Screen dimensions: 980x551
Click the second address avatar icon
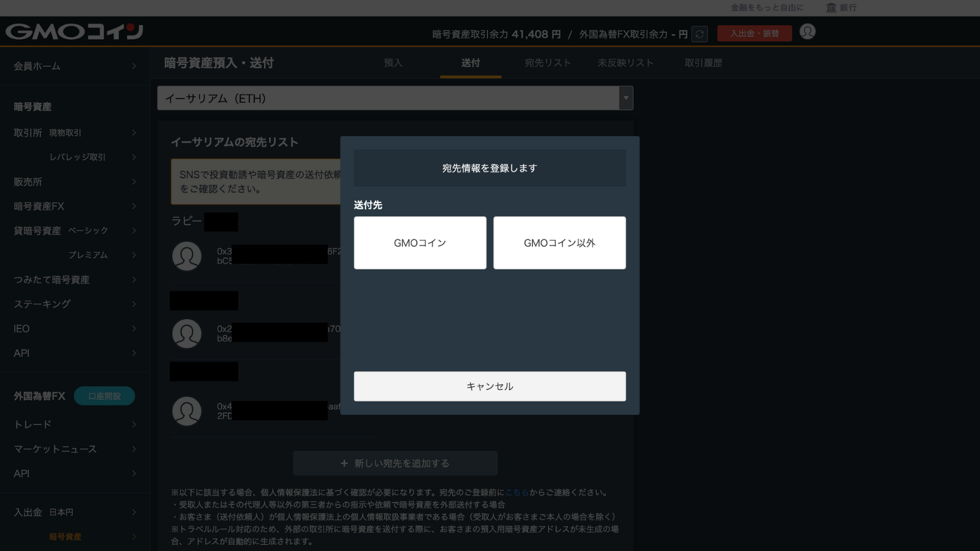click(x=187, y=334)
